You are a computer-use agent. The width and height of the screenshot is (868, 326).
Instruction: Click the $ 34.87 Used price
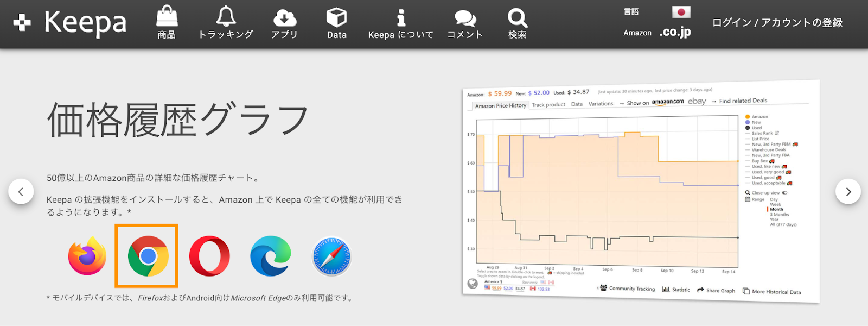click(x=578, y=92)
